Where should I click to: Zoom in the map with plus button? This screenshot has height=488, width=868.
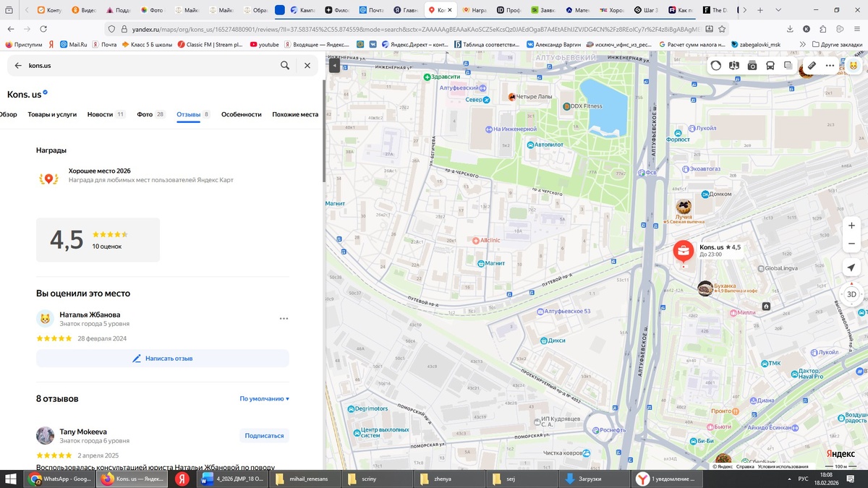(x=851, y=226)
